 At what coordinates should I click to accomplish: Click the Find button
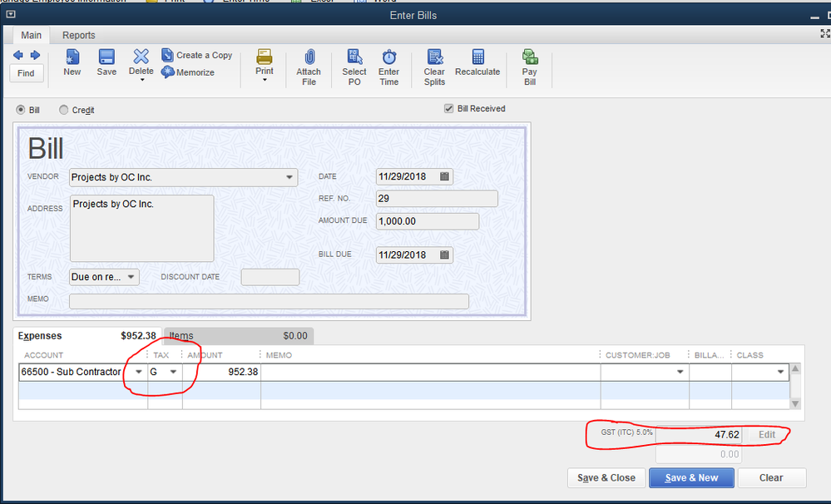[26, 73]
